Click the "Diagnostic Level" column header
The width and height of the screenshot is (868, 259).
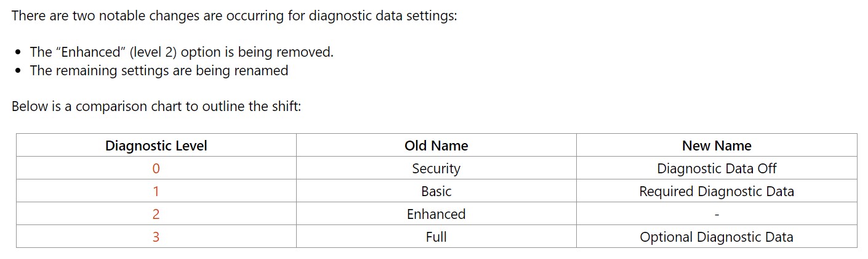point(156,146)
